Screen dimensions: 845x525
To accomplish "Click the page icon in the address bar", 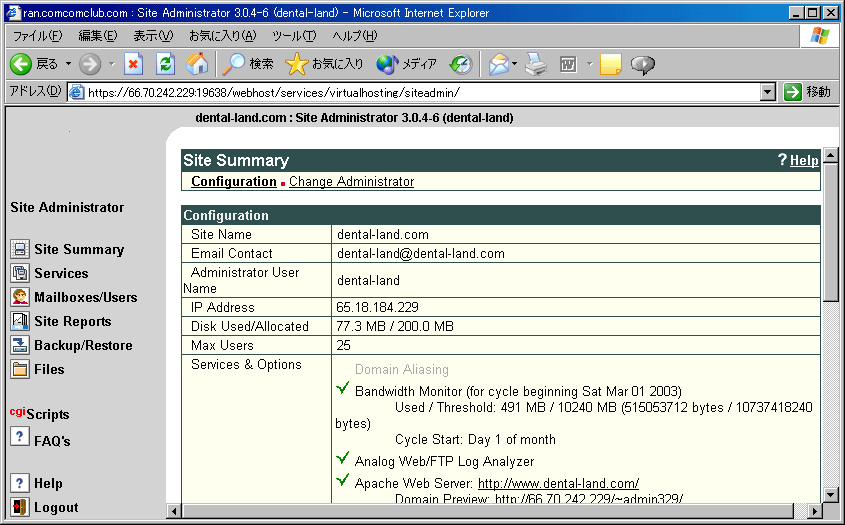I will point(77,92).
